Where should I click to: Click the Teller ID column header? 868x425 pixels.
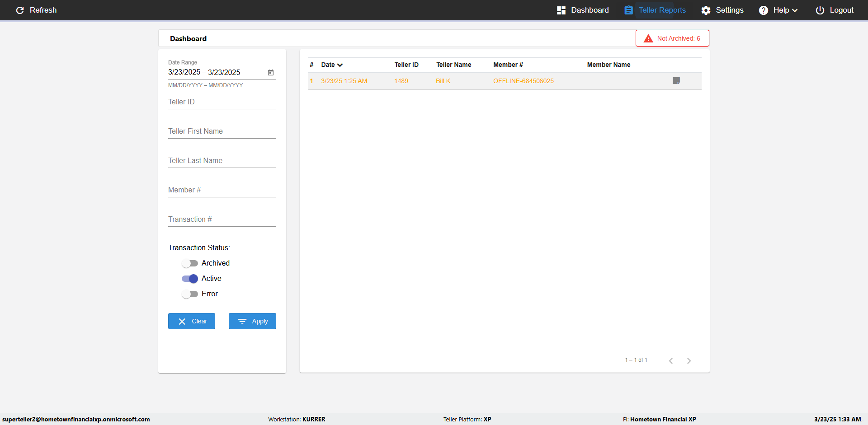click(406, 65)
